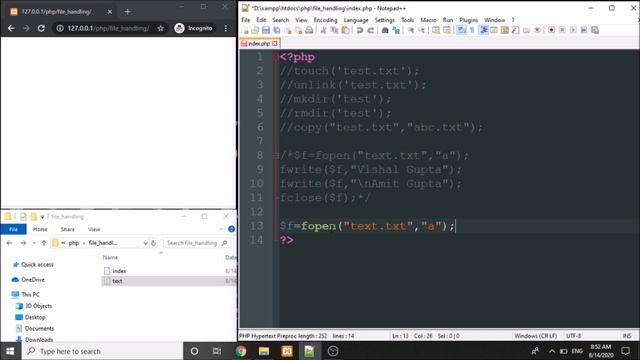Click the Replace toolbar icon
The width and height of the screenshot is (640, 360).
click(x=396, y=30)
